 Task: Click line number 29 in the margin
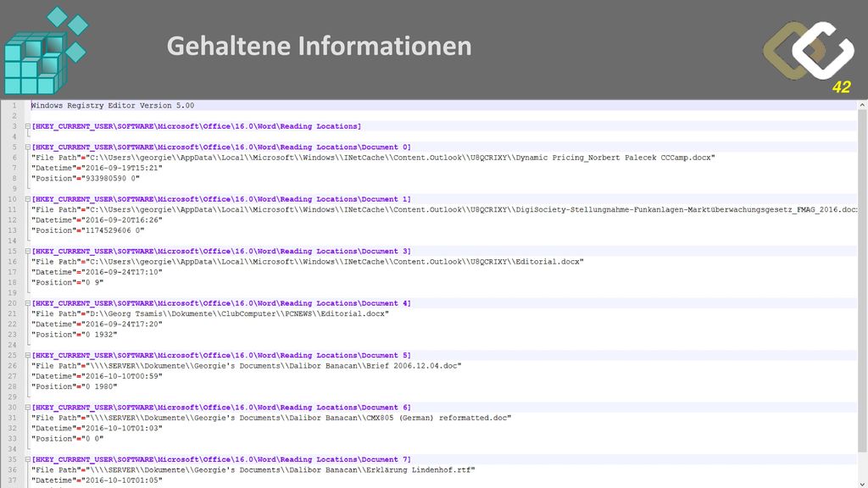12,397
